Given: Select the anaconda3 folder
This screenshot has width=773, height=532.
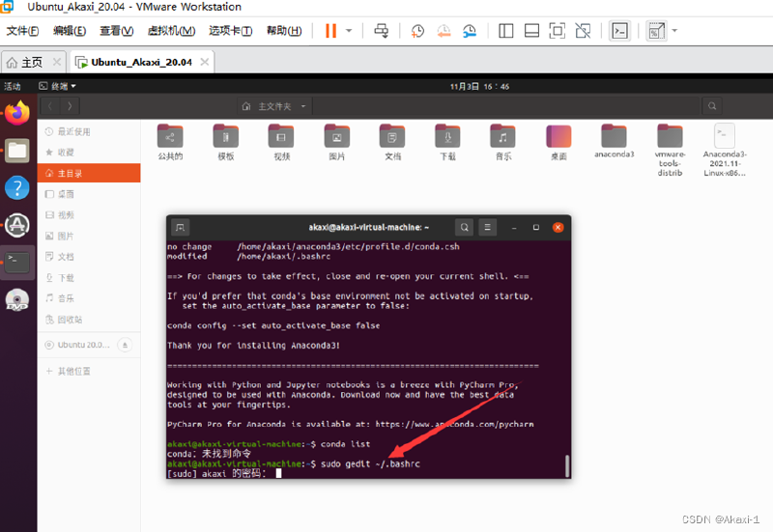Looking at the screenshot, I should [614, 141].
